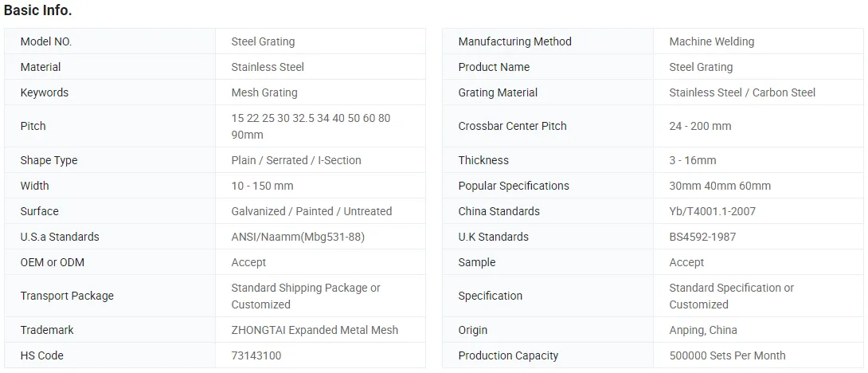
Task: Select the 'ZHONGTAI Expanded Metal Mesh' trademark
Action: click(x=315, y=330)
